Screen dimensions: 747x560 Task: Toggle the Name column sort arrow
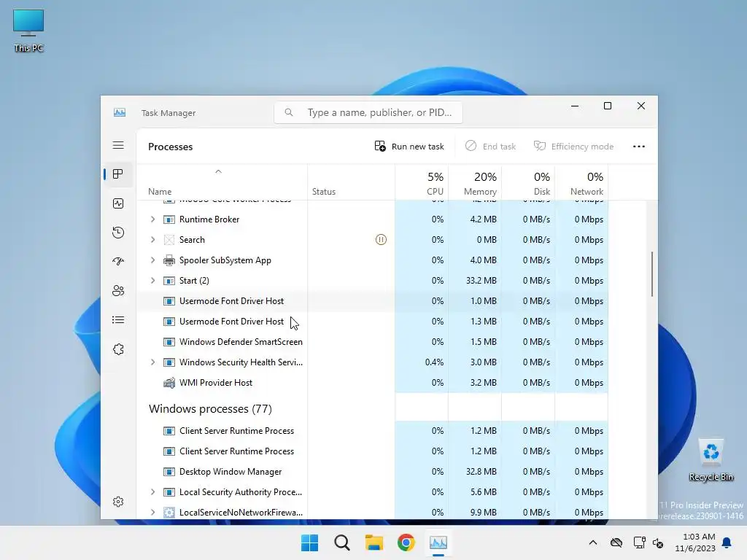pos(218,171)
